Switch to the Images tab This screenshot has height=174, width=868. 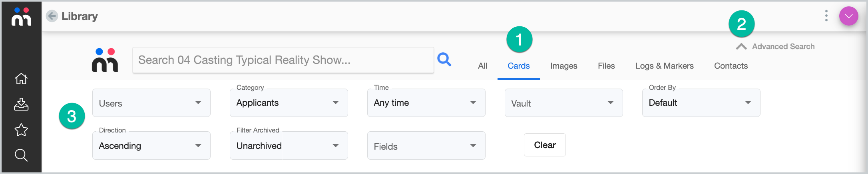coord(563,66)
